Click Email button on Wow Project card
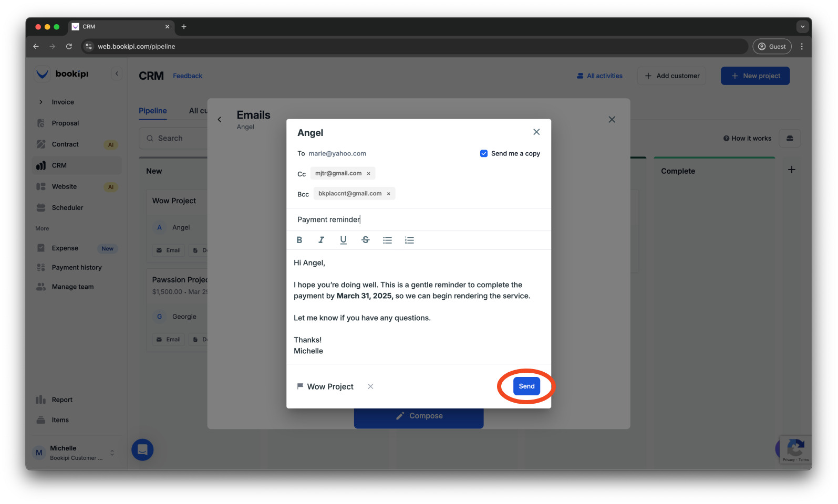 [x=168, y=250]
